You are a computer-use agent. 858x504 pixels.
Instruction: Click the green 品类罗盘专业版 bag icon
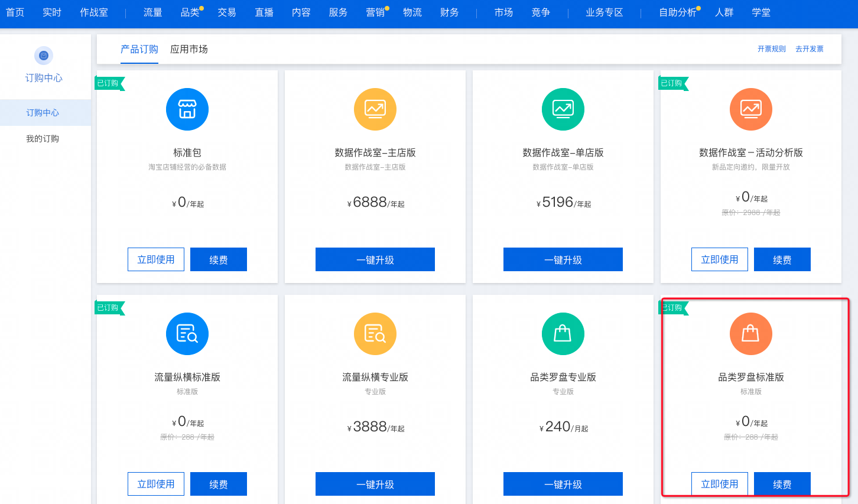(x=563, y=334)
